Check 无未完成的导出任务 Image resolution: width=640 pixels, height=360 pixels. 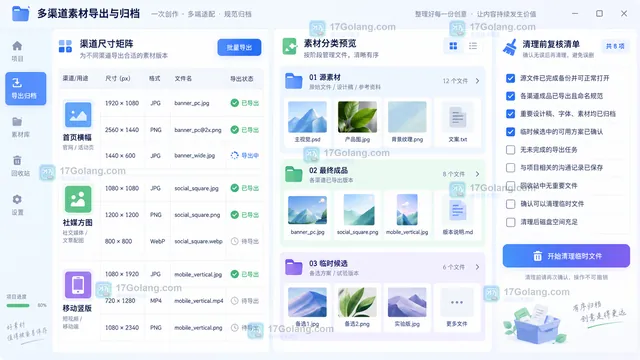tap(510, 150)
